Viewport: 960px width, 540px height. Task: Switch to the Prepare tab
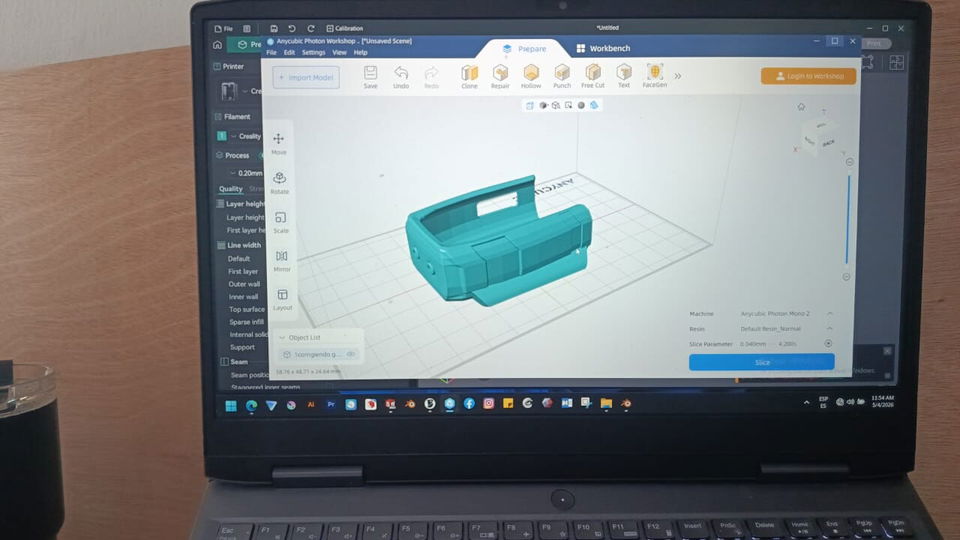(524, 48)
